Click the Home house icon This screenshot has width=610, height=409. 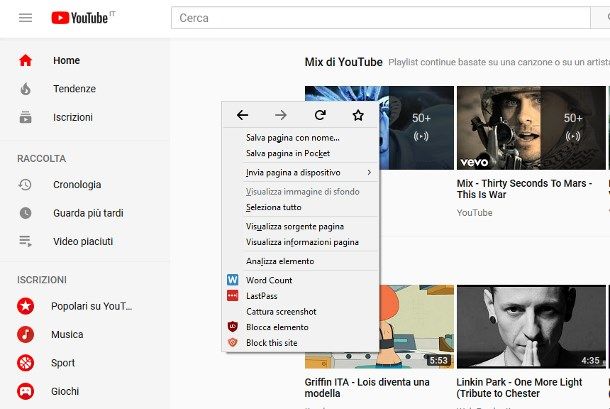(26, 60)
